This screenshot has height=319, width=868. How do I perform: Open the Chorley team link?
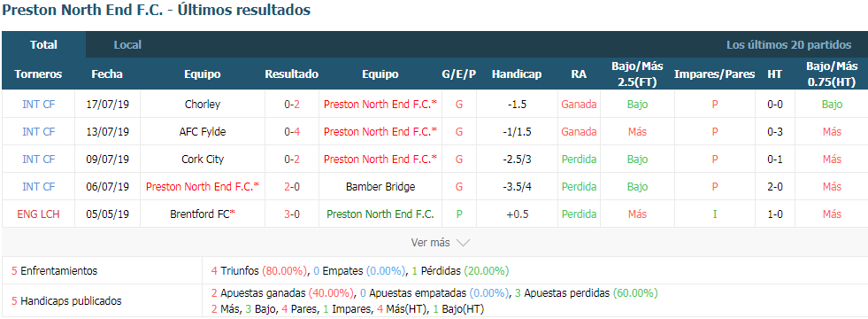click(203, 104)
